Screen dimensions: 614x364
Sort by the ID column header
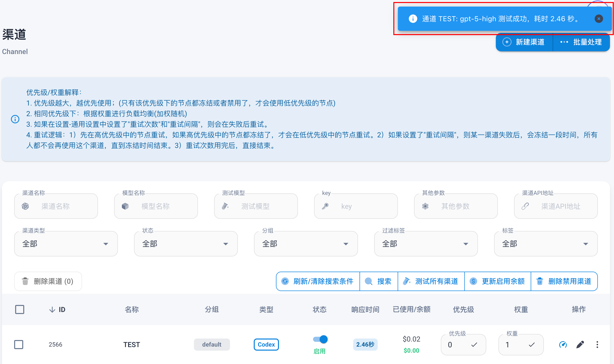[x=57, y=309]
